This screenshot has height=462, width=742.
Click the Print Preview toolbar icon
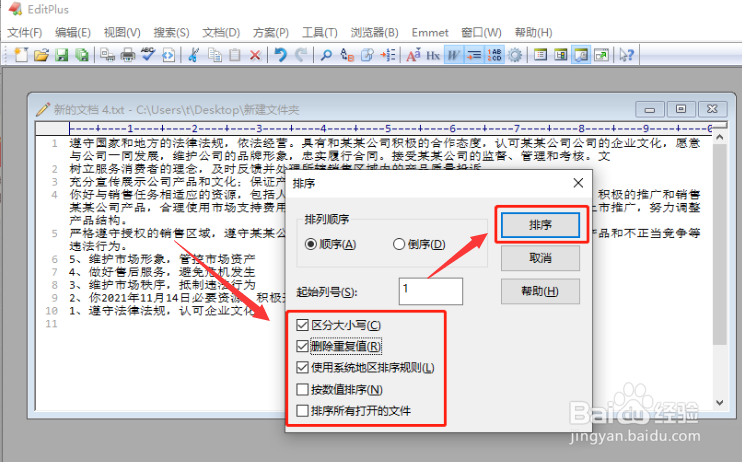click(107, 55)
